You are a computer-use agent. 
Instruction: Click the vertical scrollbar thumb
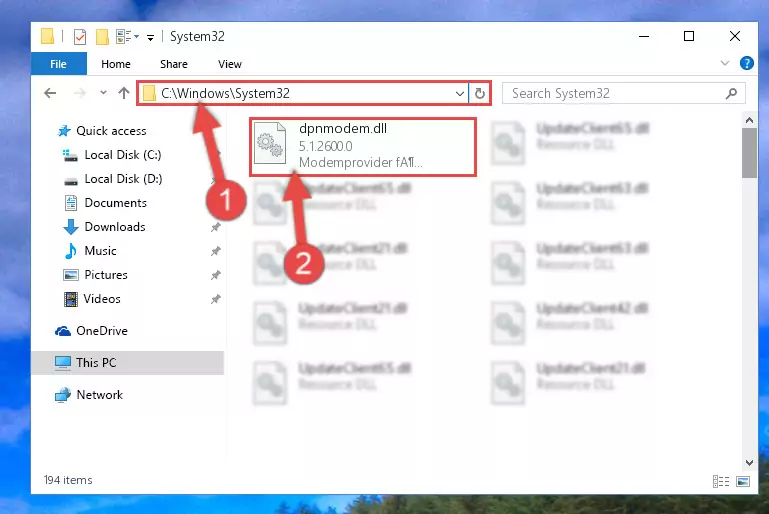point(749,153)
